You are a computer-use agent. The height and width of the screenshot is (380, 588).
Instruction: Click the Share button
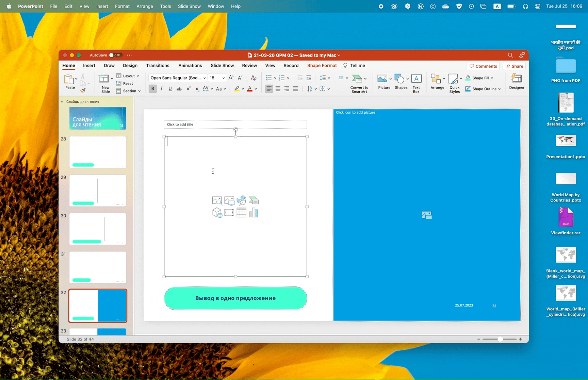point(514,66)
